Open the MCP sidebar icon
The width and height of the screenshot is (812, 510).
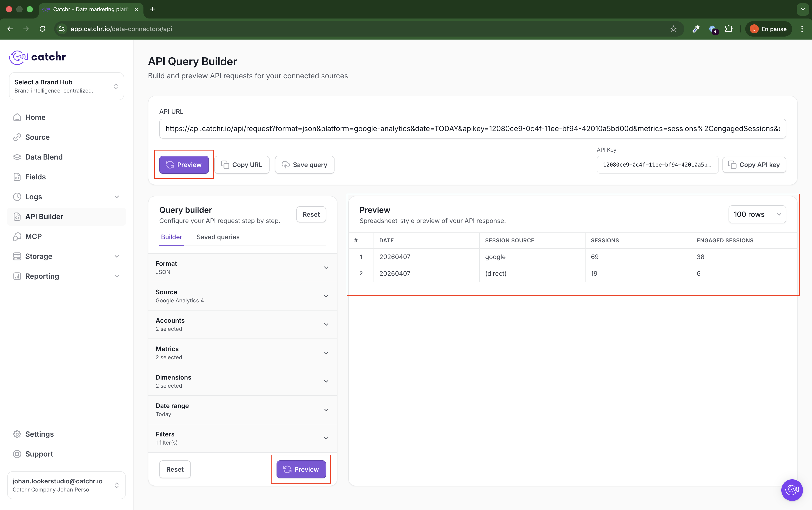[17, 236]
